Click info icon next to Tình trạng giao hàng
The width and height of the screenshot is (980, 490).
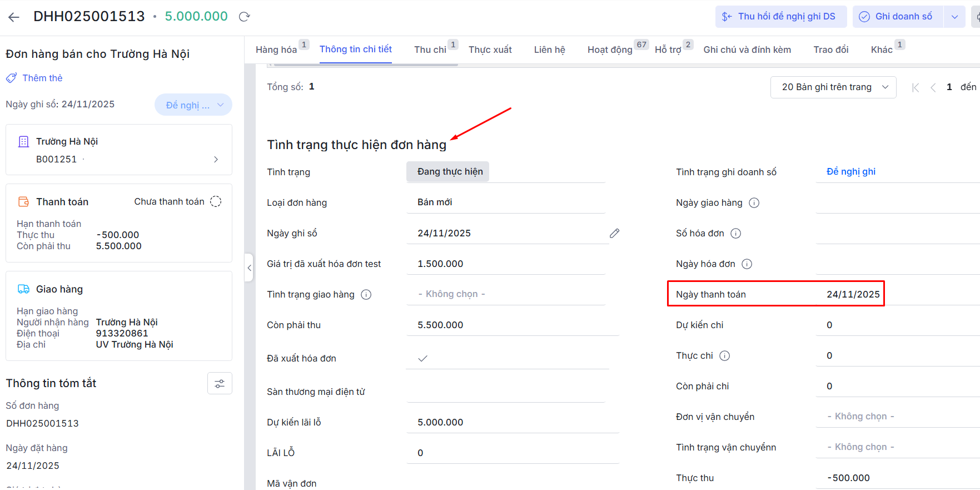click(366, 295)
